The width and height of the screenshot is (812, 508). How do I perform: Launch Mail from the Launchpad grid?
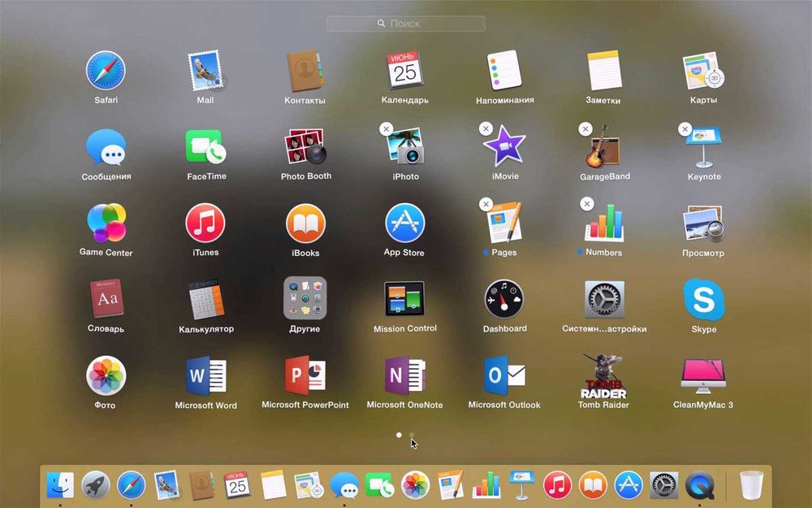(x=206, y=71)
